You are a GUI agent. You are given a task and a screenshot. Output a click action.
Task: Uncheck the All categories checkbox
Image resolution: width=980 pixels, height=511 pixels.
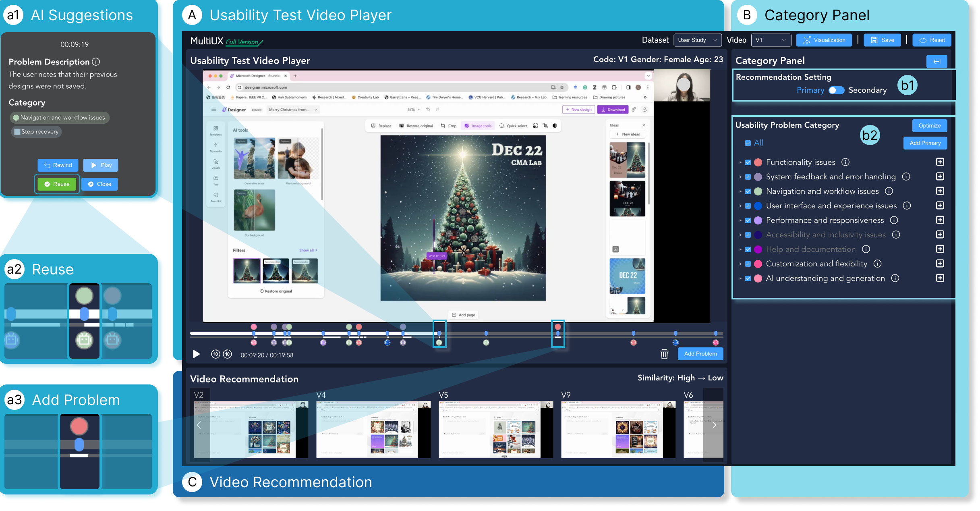(748, 143)
